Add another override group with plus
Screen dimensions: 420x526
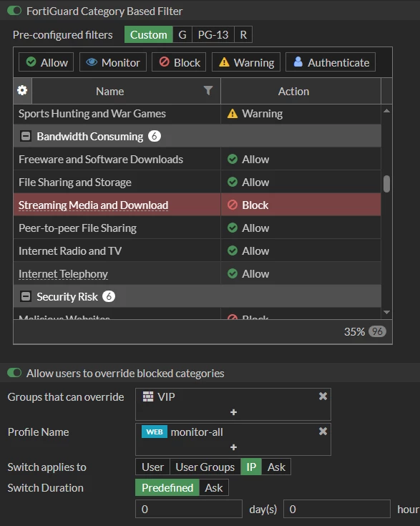(x=233, y=412)
